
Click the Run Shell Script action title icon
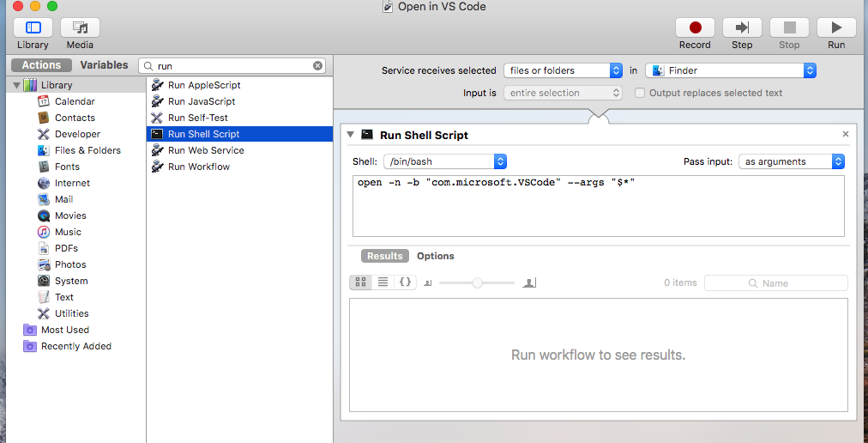(367, 134)
